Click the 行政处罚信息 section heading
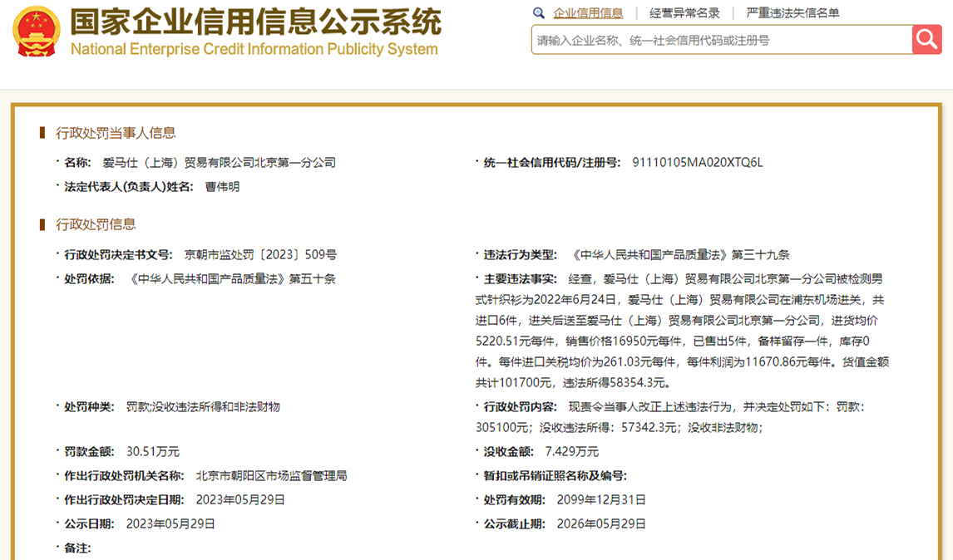Image resolution: width=953 pixels, height=560 pixels. (x=96, y=224)
